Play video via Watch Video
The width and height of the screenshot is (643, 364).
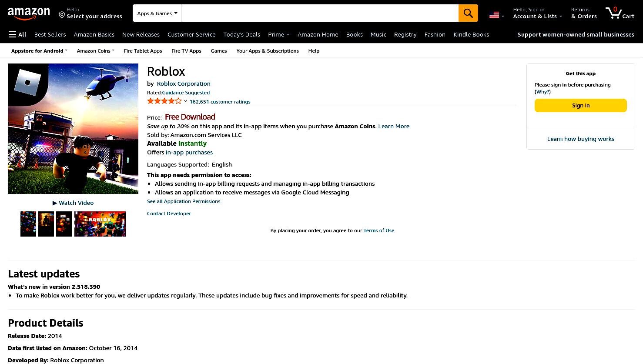(x=73, y=203)
